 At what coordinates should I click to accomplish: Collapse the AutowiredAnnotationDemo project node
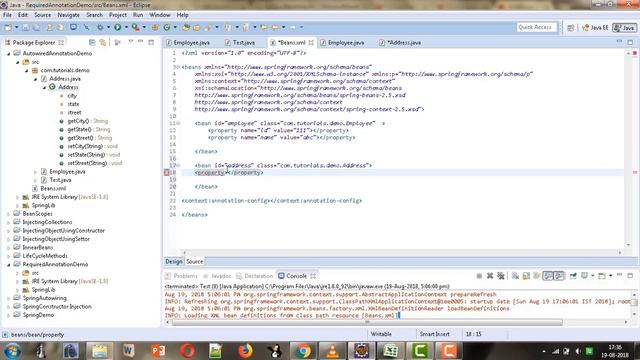pos(9,53)
